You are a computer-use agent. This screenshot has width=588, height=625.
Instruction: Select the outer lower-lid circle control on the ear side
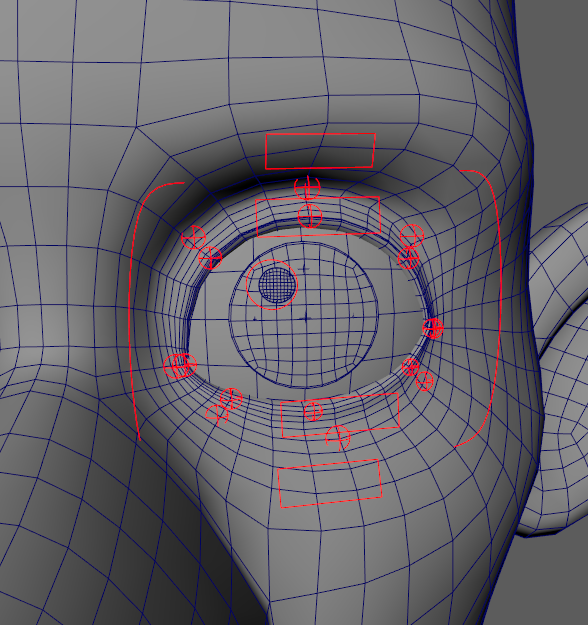425,381
